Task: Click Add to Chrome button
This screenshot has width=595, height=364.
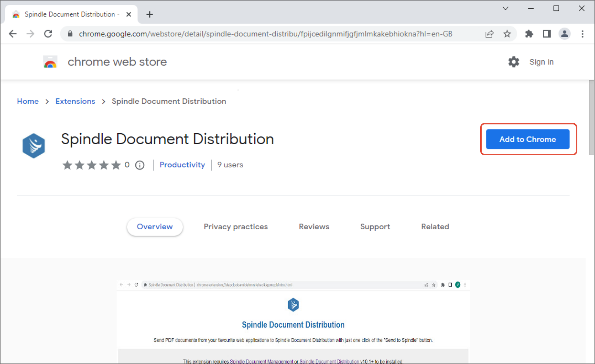Action: (x=528, y=139)
